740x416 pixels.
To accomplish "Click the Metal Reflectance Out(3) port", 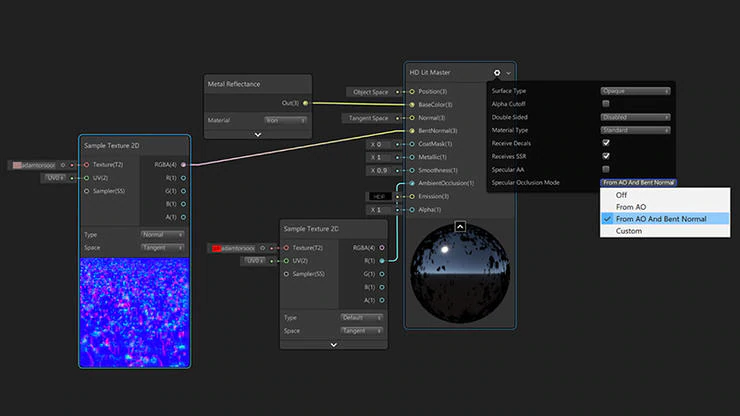I will pyautogui.click(x=305, y=103).
